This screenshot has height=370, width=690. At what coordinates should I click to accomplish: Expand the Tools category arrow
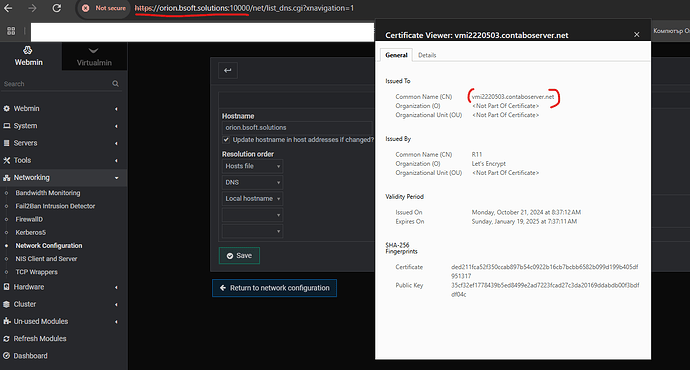pyautogui.click(x=116, y=161)
